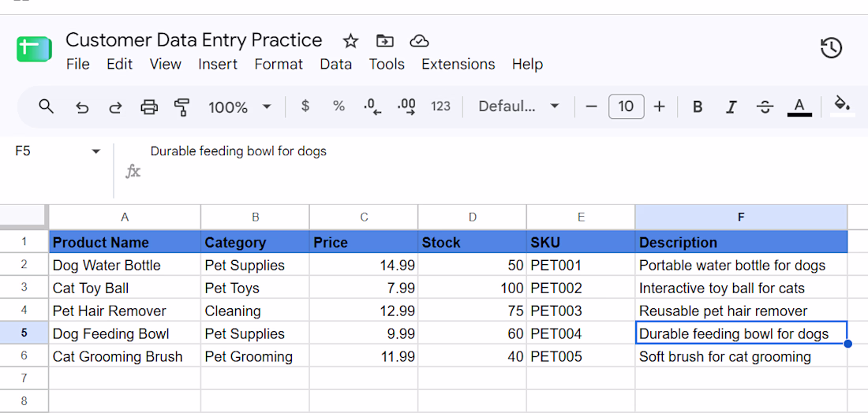The image size is (868, 413).
Task: Open the Default font dropdown
Action: pyautogui.click(x=518, y=106)
